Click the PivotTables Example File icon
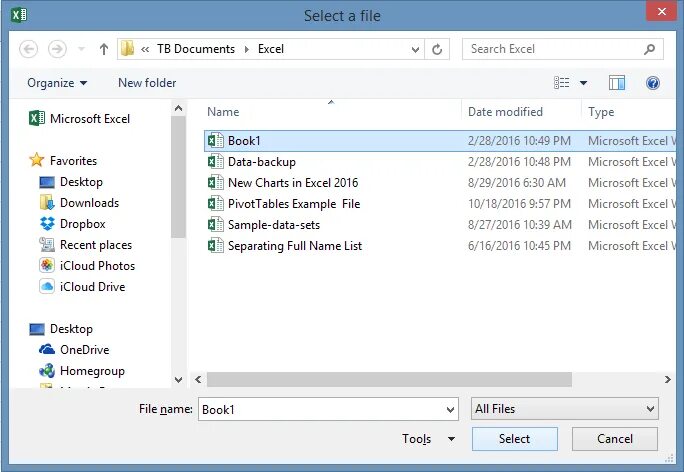 click(x=215, y=203)
